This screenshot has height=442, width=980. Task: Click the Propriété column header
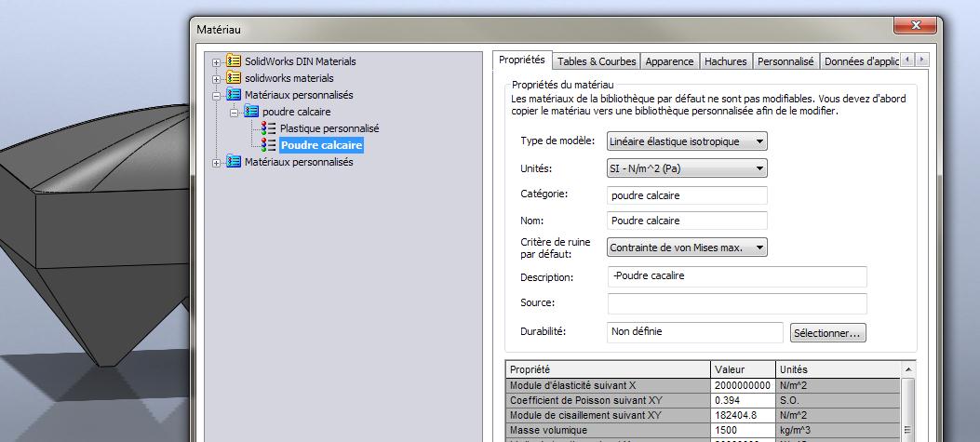608,369
